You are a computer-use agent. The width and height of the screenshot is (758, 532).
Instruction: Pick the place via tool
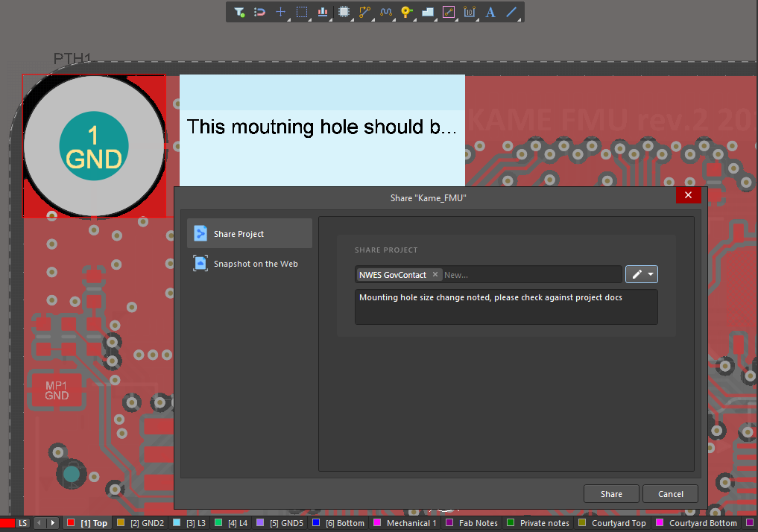(406, 12)
